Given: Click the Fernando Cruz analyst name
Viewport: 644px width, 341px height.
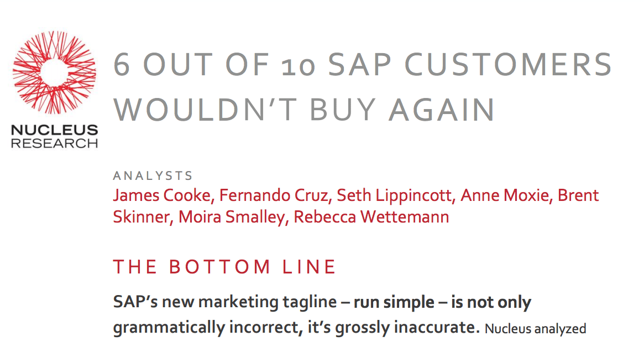Looking at the screenshot, I should (x=275, y=195).
